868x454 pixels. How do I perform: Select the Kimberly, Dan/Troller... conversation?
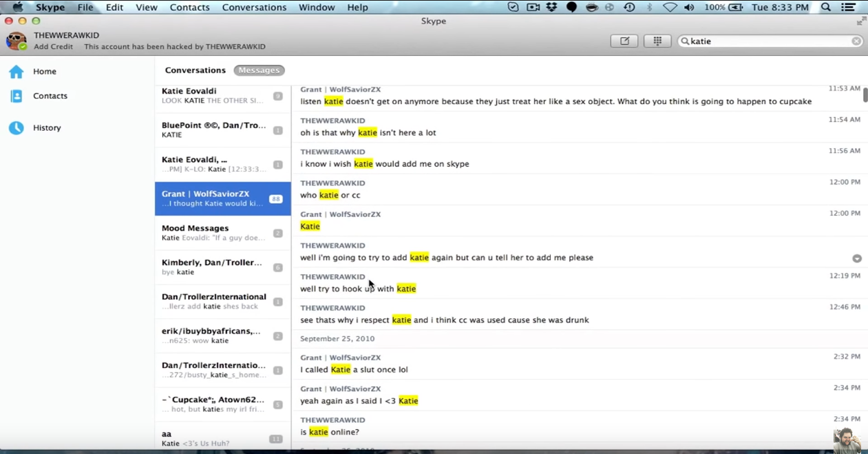[x=223, y=267]
